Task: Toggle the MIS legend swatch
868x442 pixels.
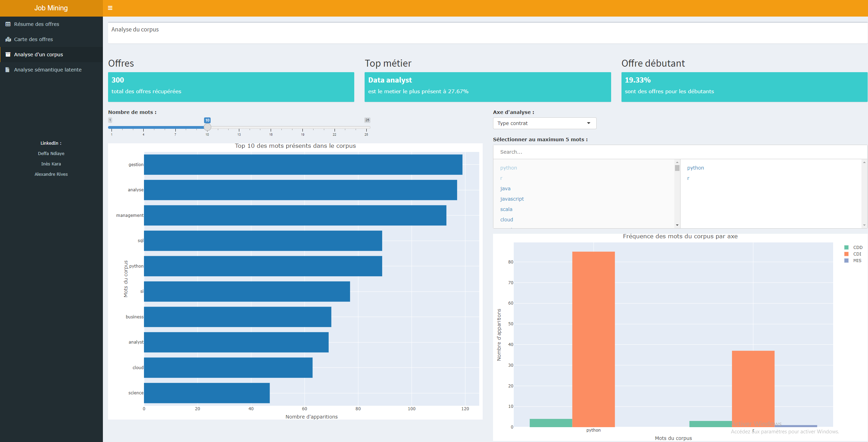Action: click(x=846, y=261)
